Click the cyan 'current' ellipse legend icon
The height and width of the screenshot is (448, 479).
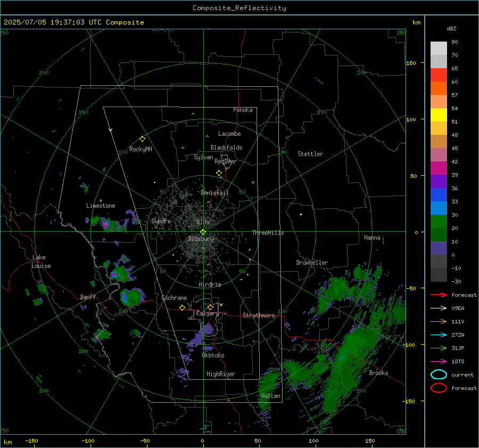(x=439, y=374)
